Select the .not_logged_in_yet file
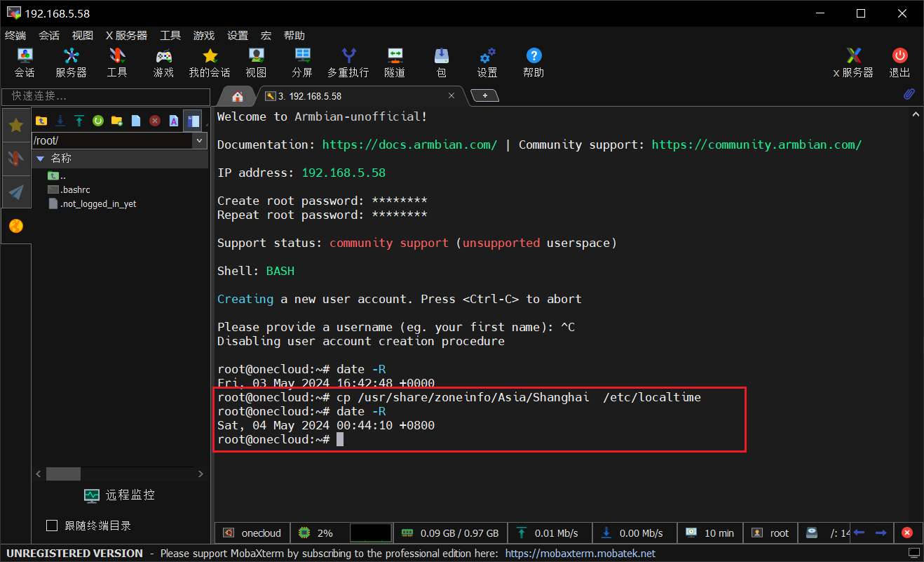This screenshot has width=924, height=562. (92, 203)
